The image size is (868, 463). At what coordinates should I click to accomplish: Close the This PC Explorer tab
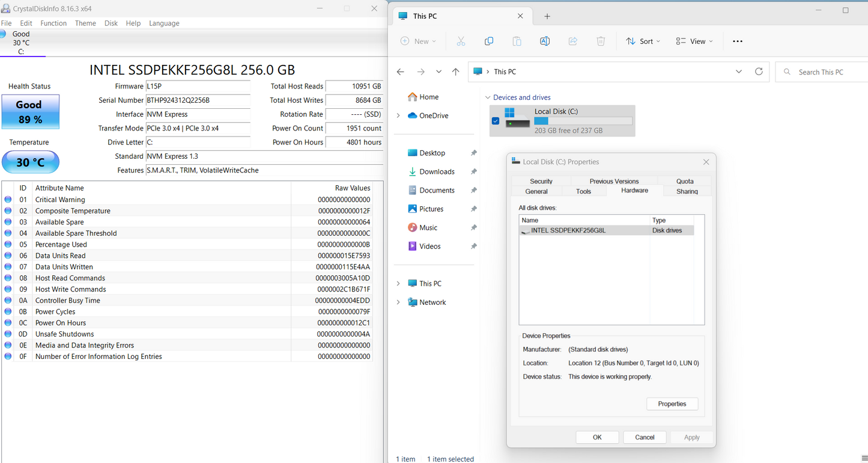click(x=521, y=16)
